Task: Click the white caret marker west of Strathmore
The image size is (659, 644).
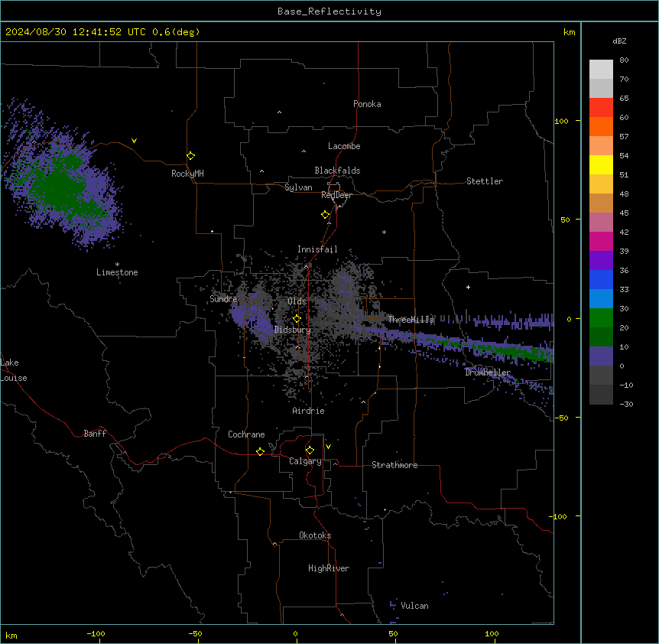Action: tap(336, 463)
